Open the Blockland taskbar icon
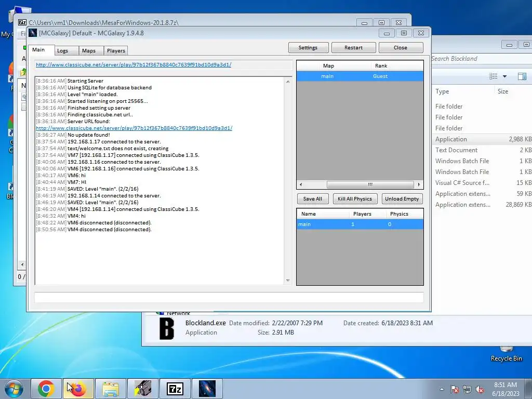The width and height of the screenshot is (532, 399). point(143,389)
